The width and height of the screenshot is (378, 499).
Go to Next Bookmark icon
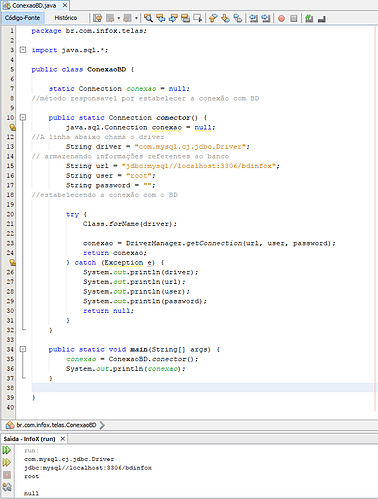[x=225, y=18]
